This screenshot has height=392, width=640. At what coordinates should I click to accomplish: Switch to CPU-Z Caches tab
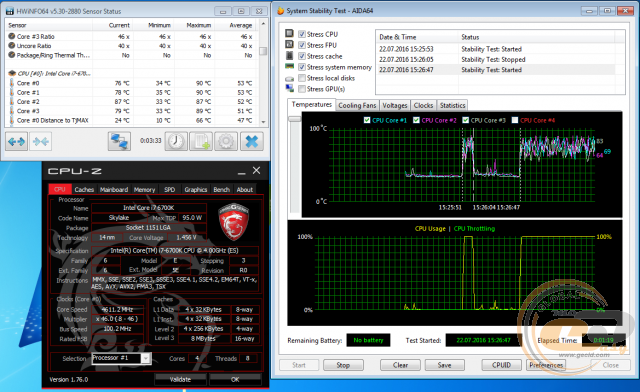(84, 189)
